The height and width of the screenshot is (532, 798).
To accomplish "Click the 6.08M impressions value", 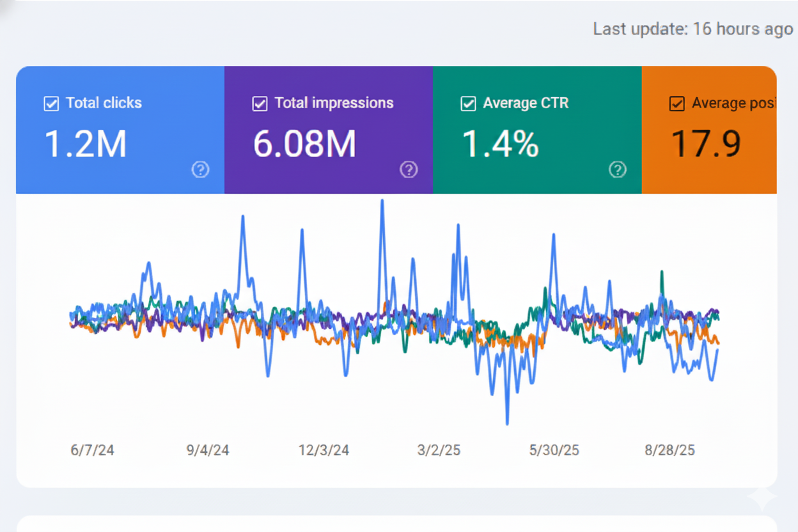I will coord(304,144).
